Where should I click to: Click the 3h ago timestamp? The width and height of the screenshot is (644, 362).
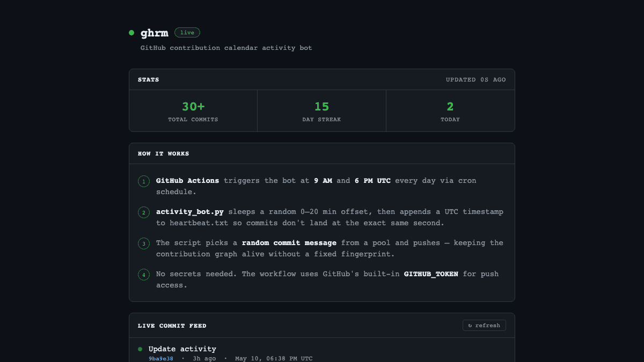204,358
